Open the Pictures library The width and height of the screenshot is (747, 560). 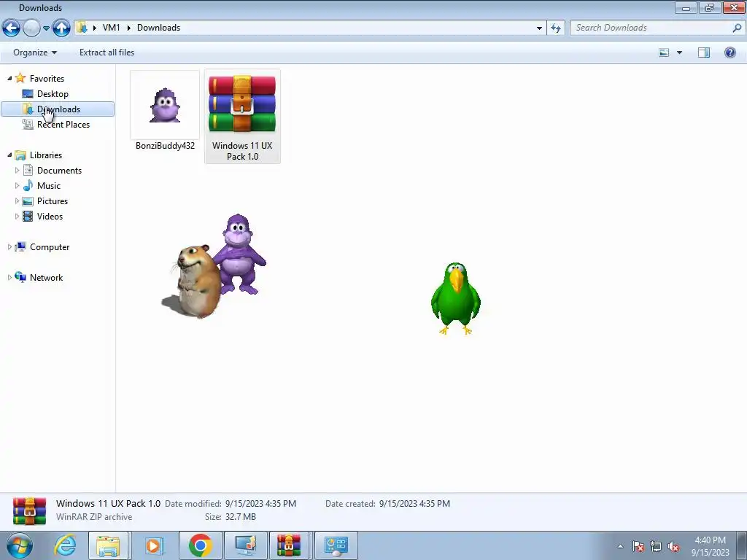[x=53, y=201]
